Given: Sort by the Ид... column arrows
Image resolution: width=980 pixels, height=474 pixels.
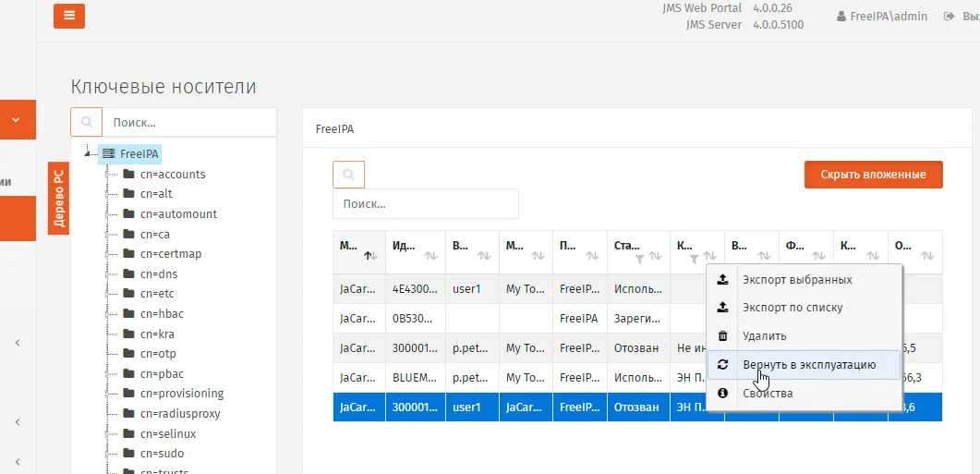Looking at the screenshot, I should [430, 256].
